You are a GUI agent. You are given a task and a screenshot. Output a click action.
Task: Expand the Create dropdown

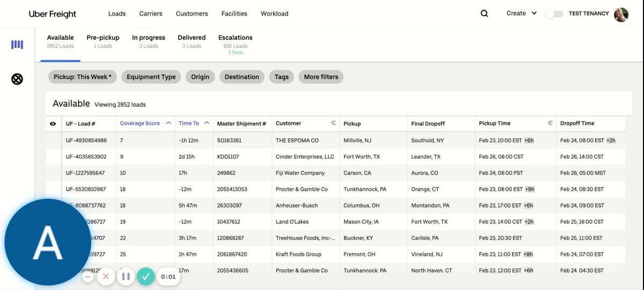[x=522, y=13]
